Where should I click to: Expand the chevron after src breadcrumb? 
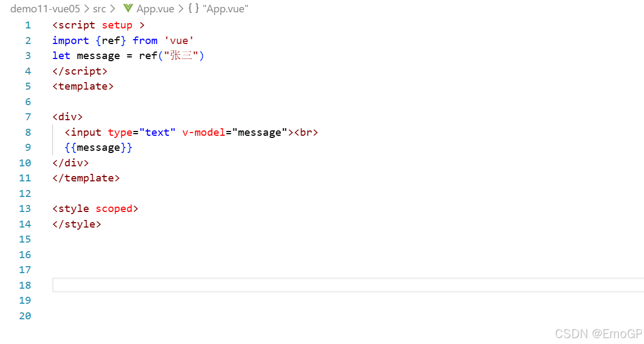click(x=113, y=9)
